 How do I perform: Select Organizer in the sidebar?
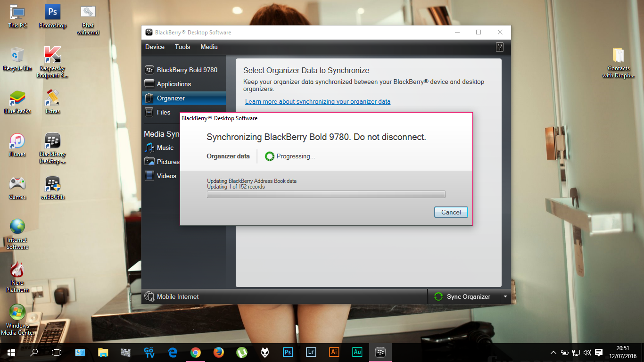[x=184, y=98]
